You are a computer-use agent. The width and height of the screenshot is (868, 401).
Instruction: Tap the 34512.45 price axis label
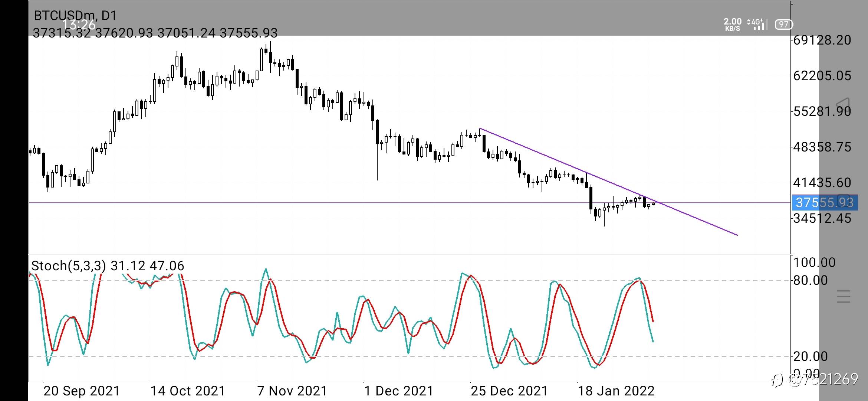(x=822, y=218)
